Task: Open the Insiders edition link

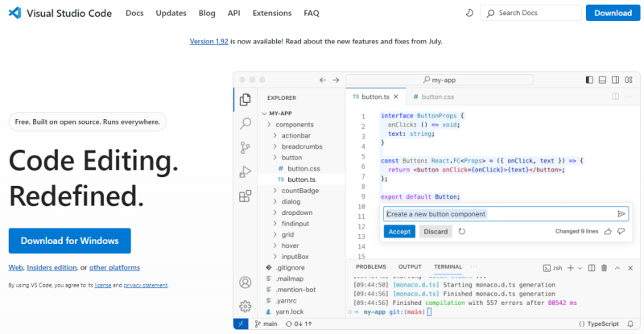Action: pyautogui.click(x=52, y=267)
